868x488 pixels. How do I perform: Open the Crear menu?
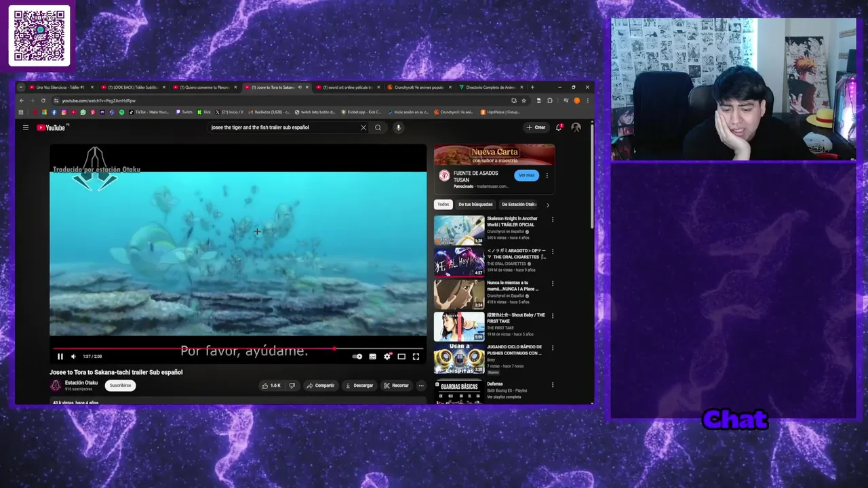pyautogui.click(x=536, y=127)
